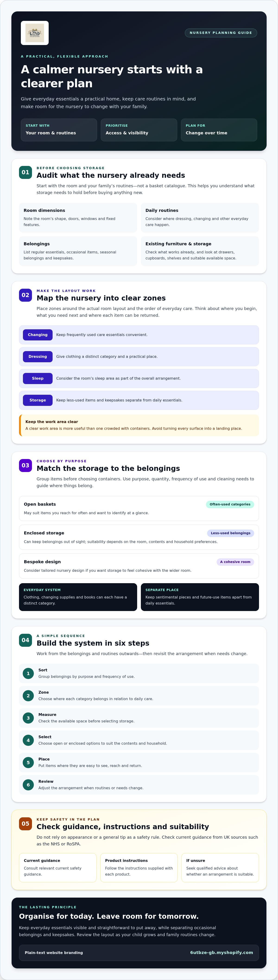
Task: Click the logo image in the header
Action: 35,33
